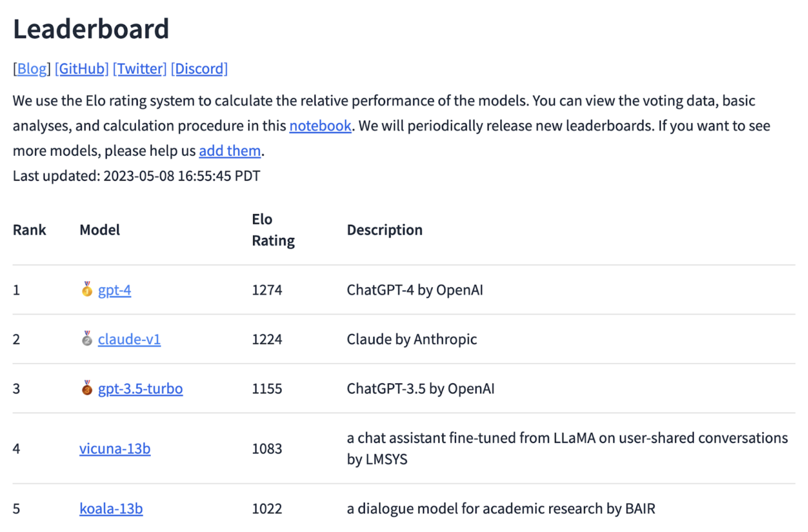Click the Leaderboard page heading
Viewport: 808px width, 532px height.
click(91, 29)
